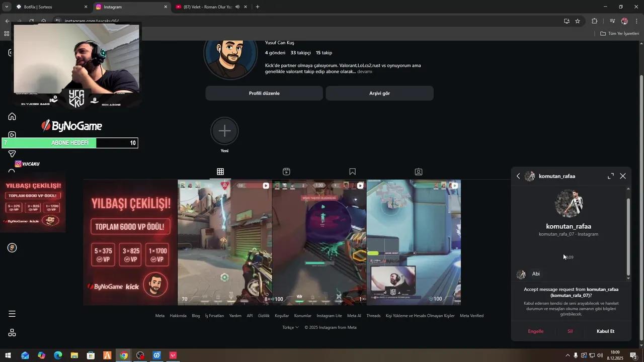Open Tüm Yer İşaretleri bookmarks folder
This screenshot has height=362, width=644.
(619, 34)
